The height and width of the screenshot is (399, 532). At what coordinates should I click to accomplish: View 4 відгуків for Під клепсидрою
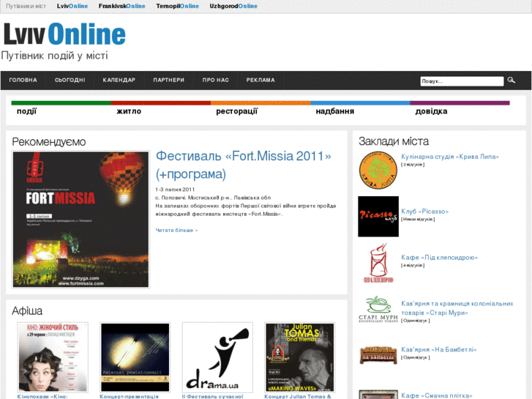tap(413, 265)
